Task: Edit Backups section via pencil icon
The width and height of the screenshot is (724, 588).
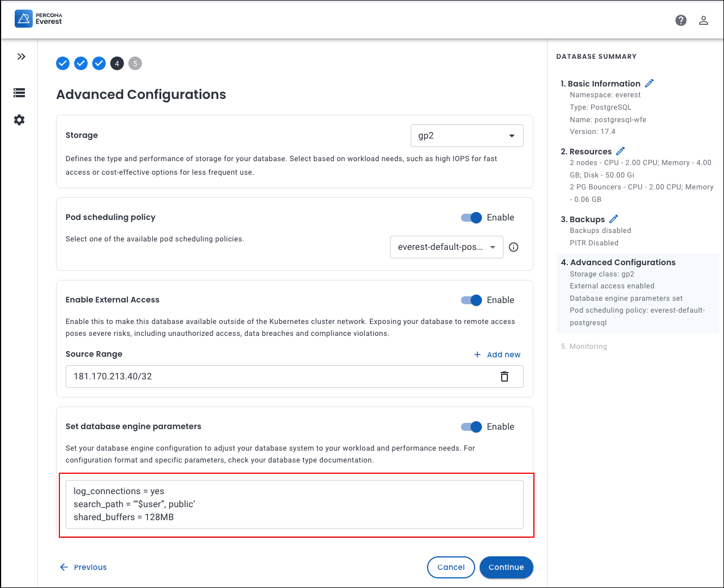Action: (614, 219)
